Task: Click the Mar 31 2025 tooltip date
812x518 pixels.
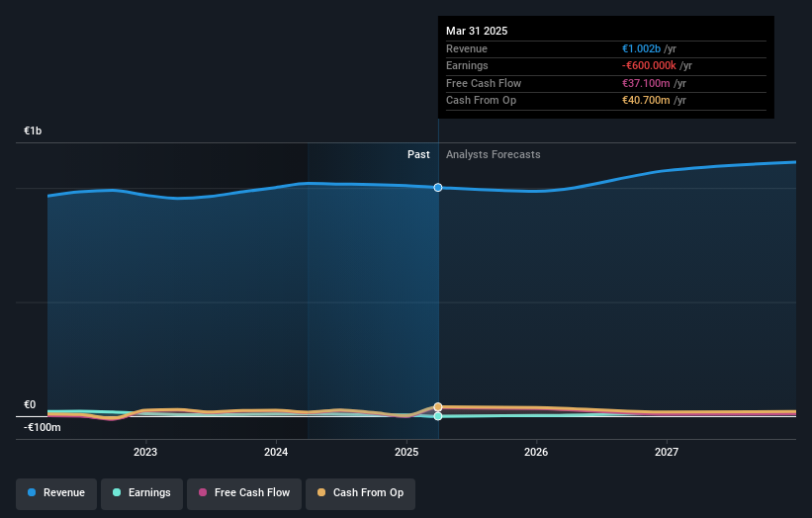Action: 477,31
